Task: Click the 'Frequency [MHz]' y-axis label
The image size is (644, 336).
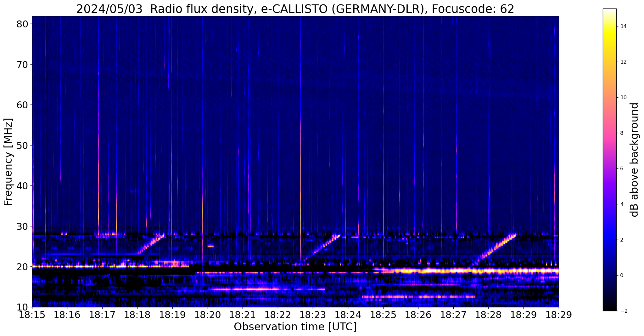Action: coord(8,162)
